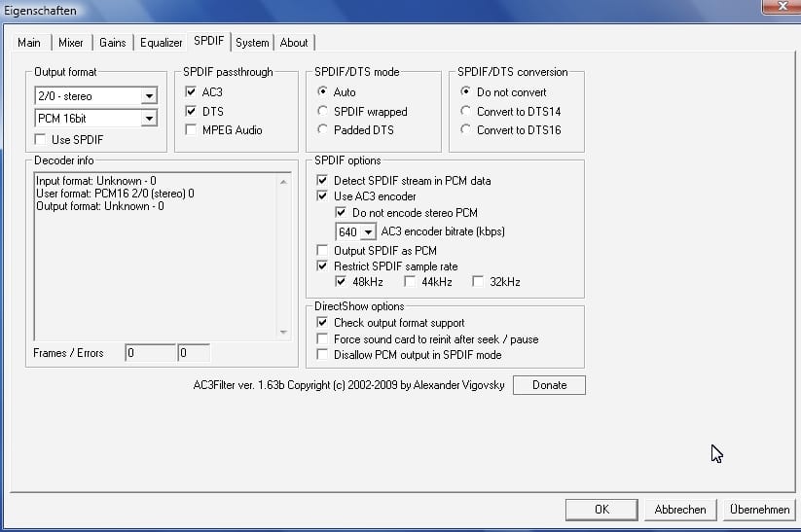Enable Output SPDIF as PCM

point(324,251)
